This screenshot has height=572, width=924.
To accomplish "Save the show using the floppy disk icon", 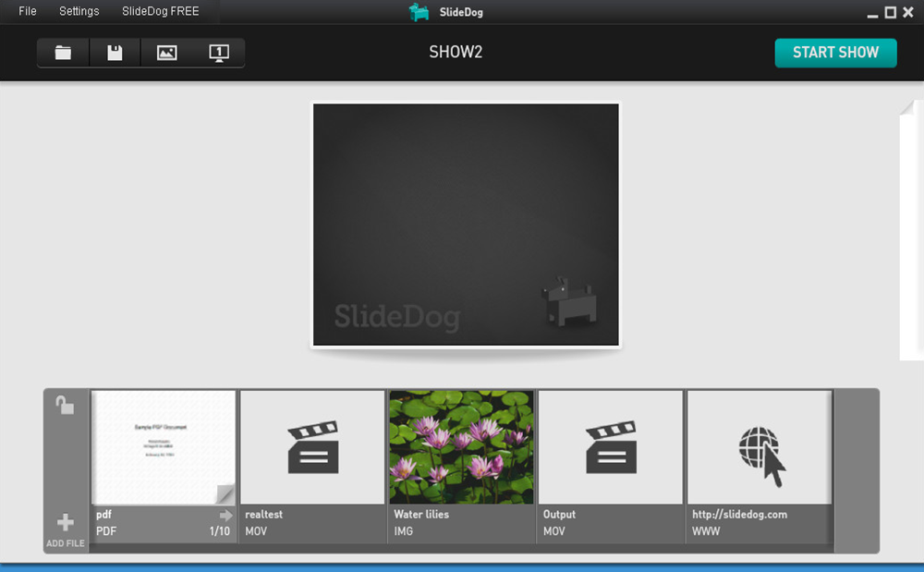I will (x=115, y=53).
